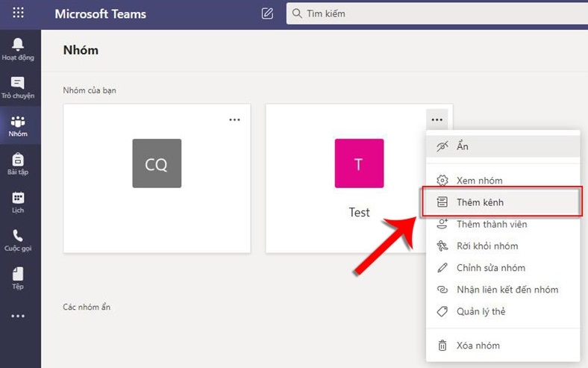Select Xóa nhóm delete team
Image resolution: width=588 pixels, height=368 pixels.
[503, 346]
